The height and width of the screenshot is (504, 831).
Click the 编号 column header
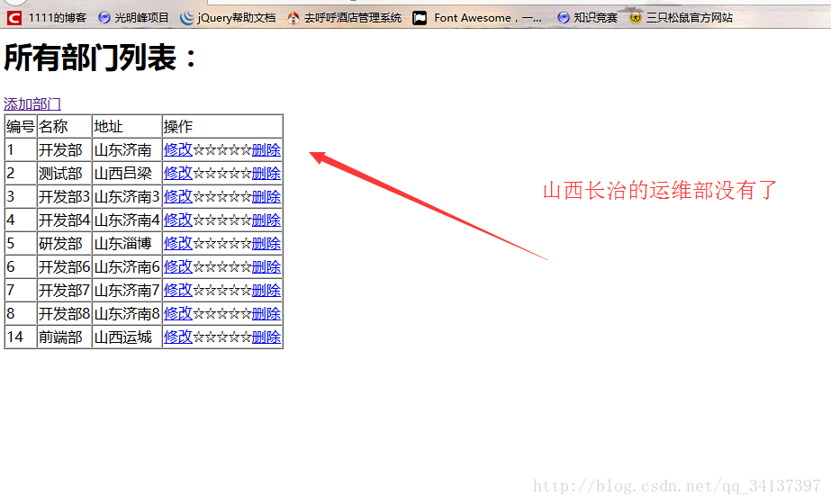click(21, 127)
